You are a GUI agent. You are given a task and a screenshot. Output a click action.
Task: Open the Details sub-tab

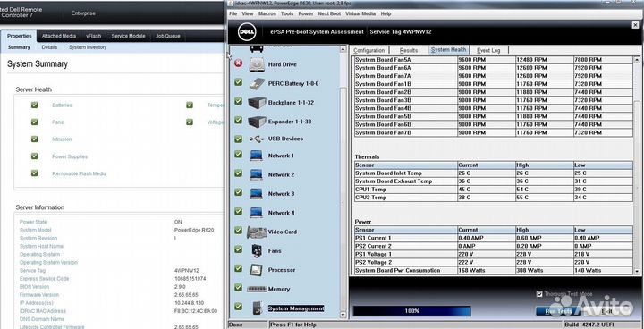click(x=49, y=47)
